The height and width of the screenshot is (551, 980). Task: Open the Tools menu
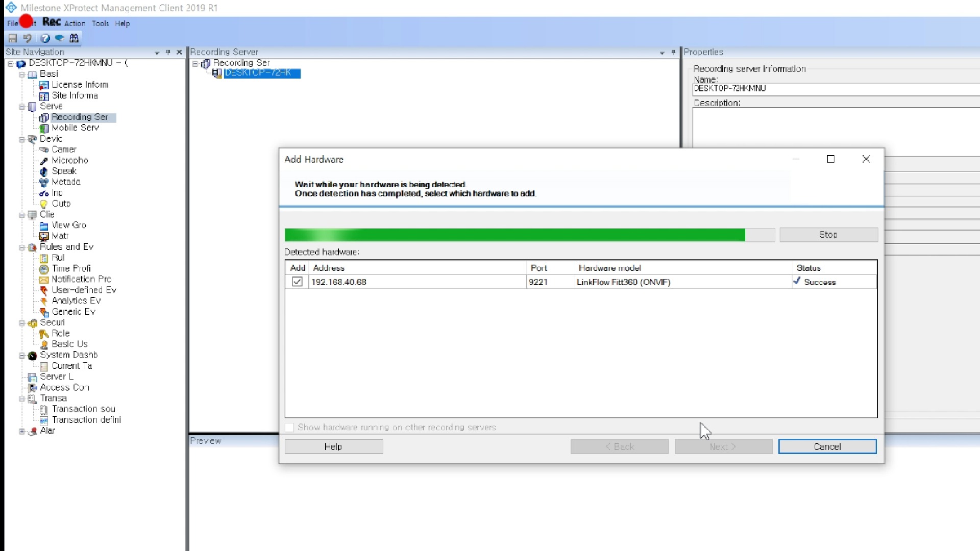click(x=101, y=23)
